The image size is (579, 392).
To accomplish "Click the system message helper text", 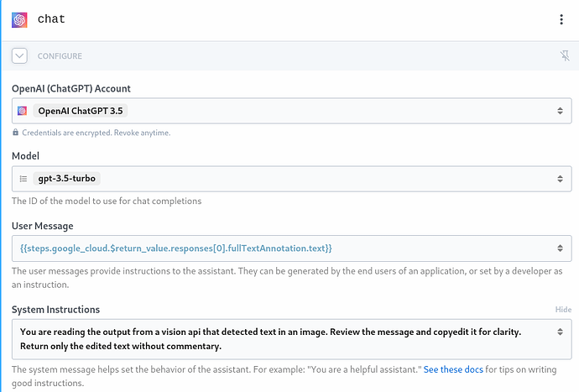I will (284, 376).
